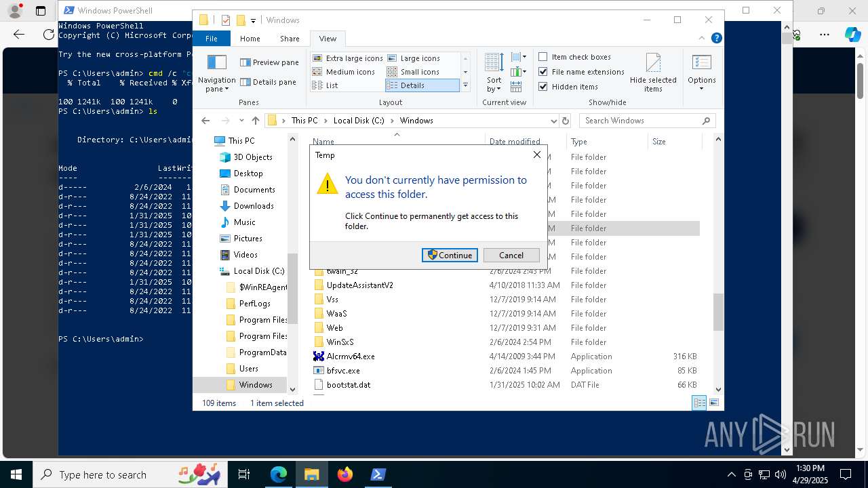Image resolution: width=868 pixels, height=488 pixels.
Task: Click the PowerShell window scrollbar
Action: 787,38
